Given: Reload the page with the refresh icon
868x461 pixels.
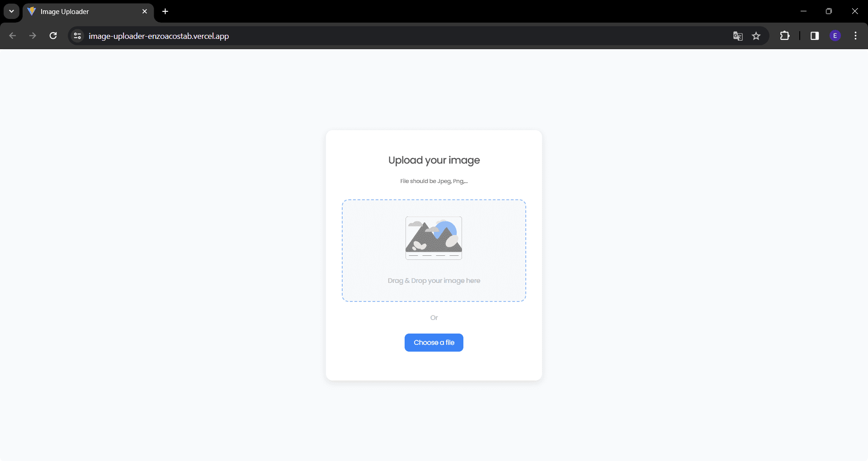Looking at the screenshot, I should pos(53,36).
